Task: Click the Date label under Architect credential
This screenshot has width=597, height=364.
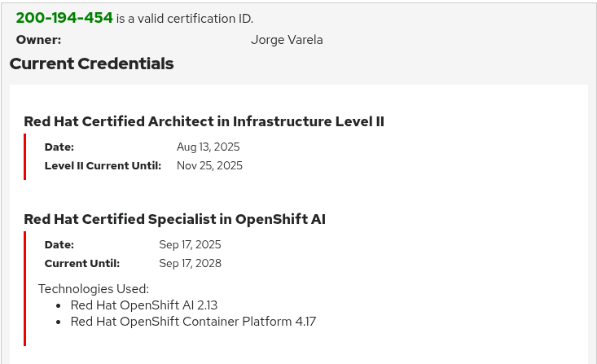Action: (59, 147)
